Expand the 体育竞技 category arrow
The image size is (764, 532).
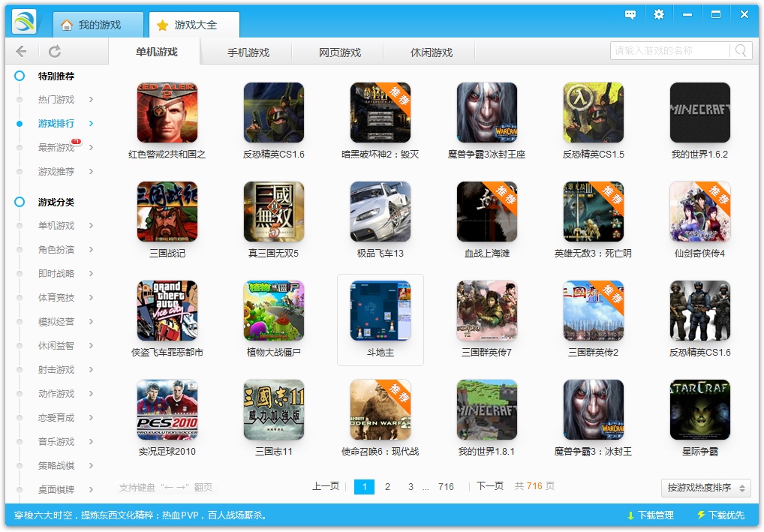91,298
